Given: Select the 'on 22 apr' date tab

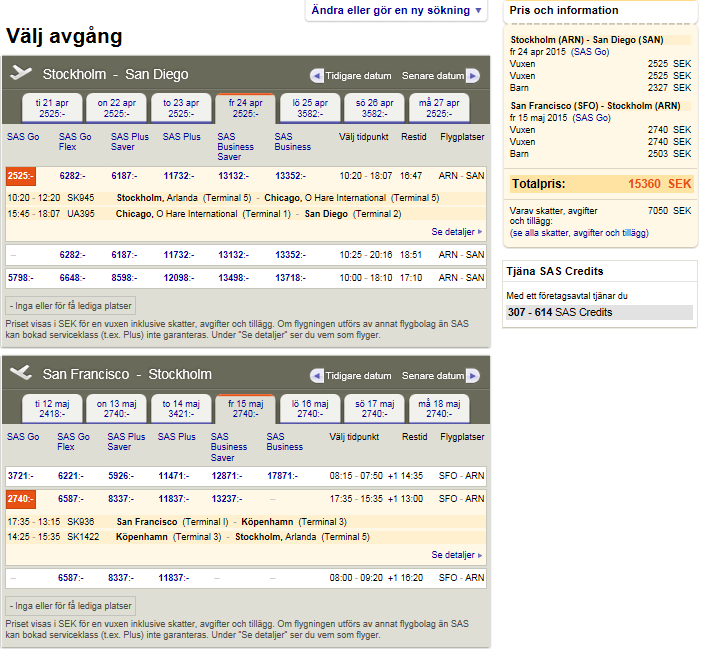Looking at the screenshot, I should 116,108.
